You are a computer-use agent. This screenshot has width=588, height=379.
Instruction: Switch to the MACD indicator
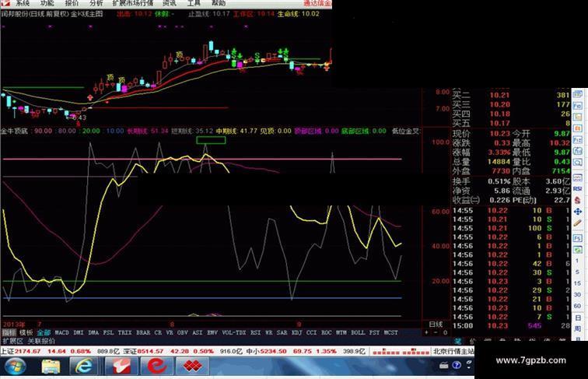(x=62, y=332)
